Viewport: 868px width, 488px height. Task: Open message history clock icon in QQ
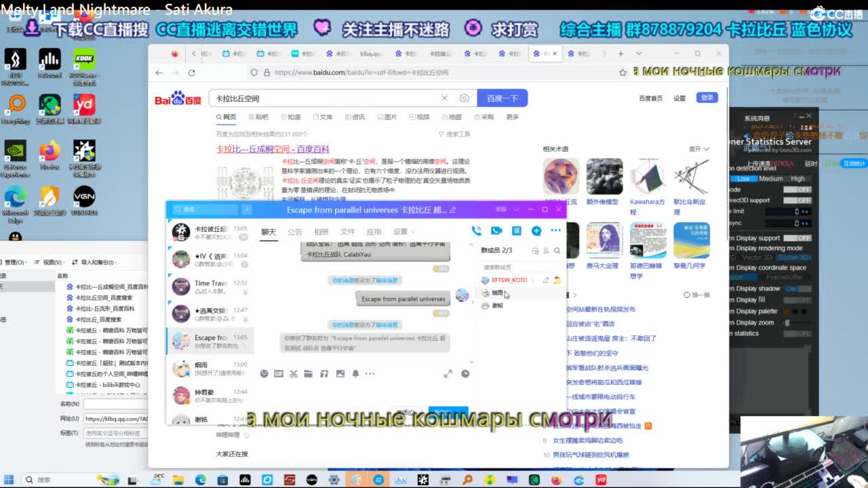(465, 373)
